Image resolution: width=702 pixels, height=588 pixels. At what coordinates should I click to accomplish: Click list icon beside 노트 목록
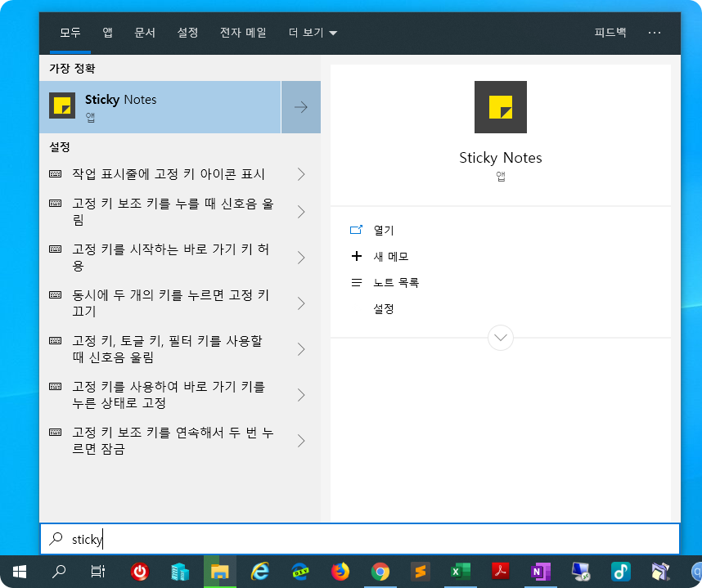pyautogui.click(x=357, y=282)
